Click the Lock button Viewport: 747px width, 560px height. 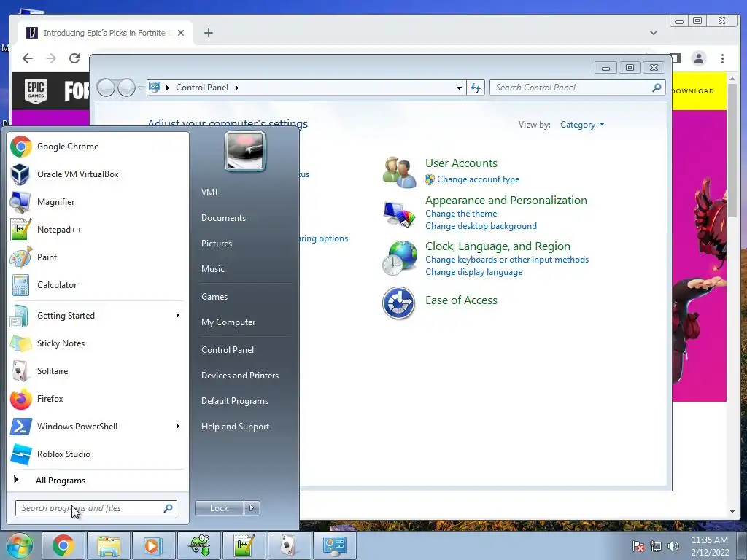pos(220,508)
